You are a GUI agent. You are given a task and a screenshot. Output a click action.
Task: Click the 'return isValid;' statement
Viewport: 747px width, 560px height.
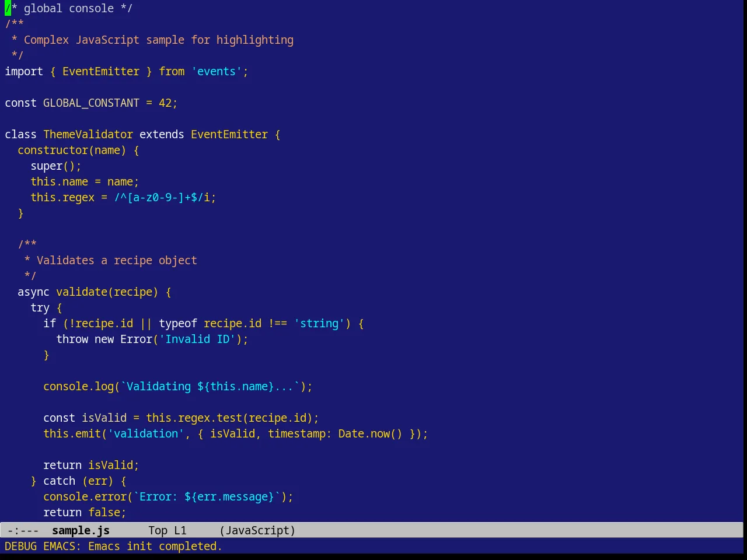(91, 465)
